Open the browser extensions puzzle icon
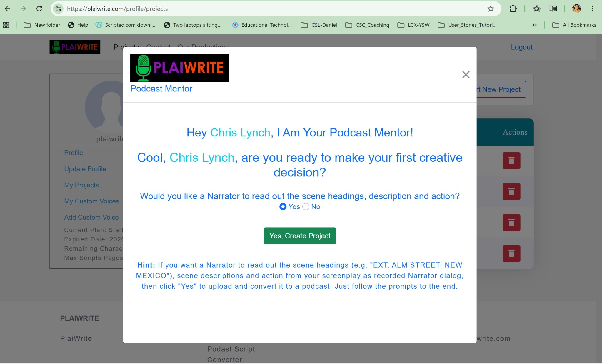Image resolution: width=602 pixels, height=364 pixels. 513,9
